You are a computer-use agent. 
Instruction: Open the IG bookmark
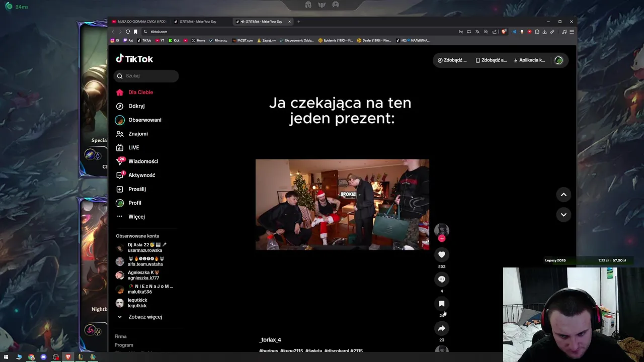click(115, 40)
